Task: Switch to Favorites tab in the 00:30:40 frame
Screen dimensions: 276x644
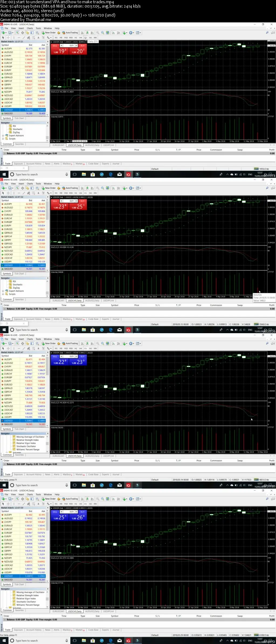Action: coord(19,455)
